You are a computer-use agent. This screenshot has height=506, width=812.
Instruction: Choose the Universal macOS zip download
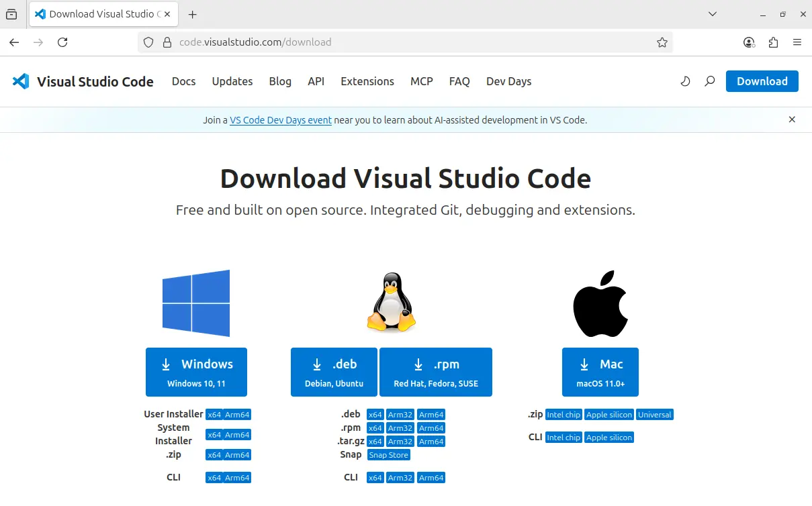(x=654, y=415)
